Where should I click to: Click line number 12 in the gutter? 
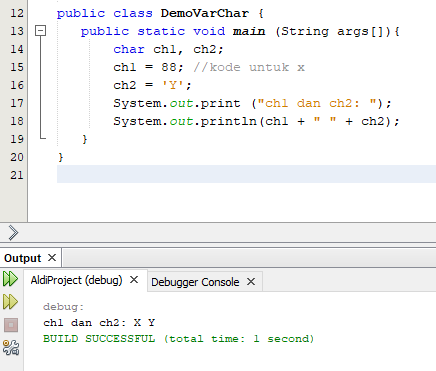[x=17, y=13]
